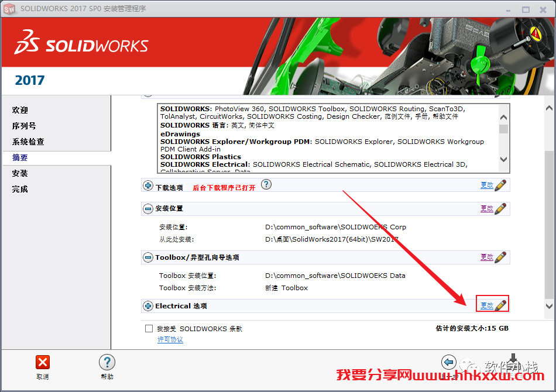Click the back arrow button at bottom

point(448,362)
